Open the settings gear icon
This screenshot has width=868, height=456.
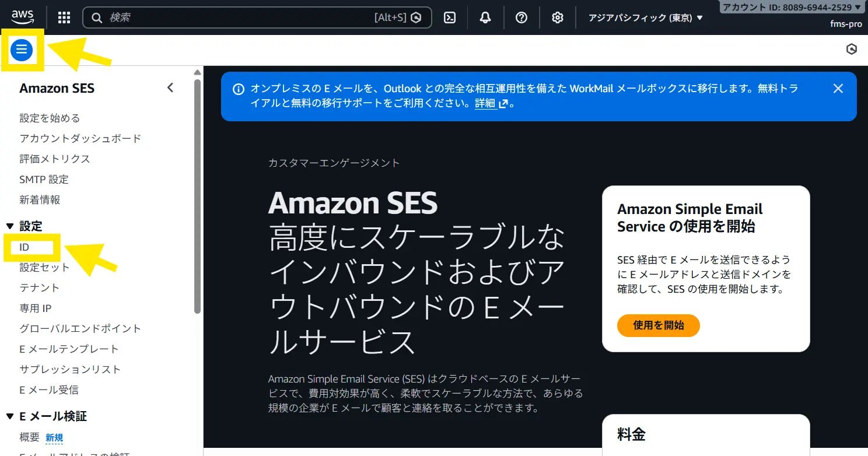558,17
